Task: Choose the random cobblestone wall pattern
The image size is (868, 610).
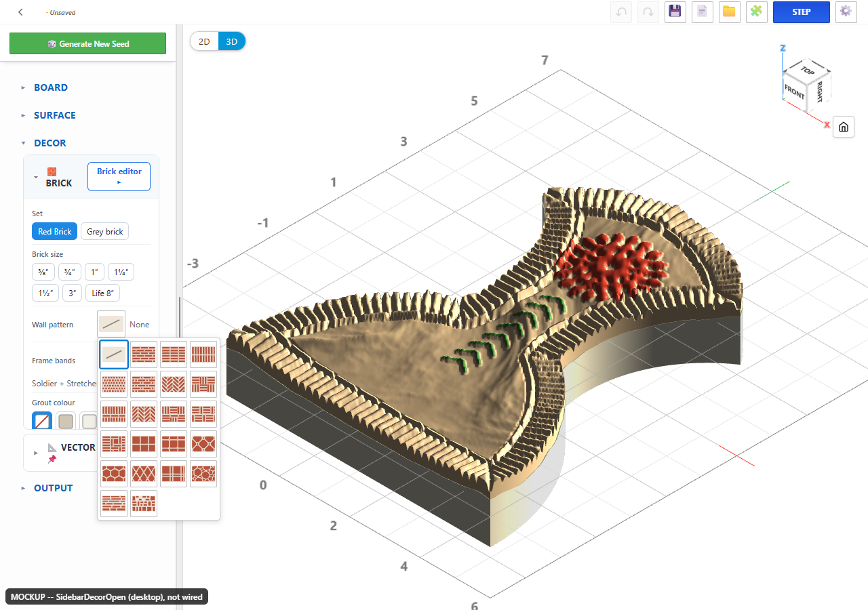Action: pyautogui.click(x=203, y=474)
